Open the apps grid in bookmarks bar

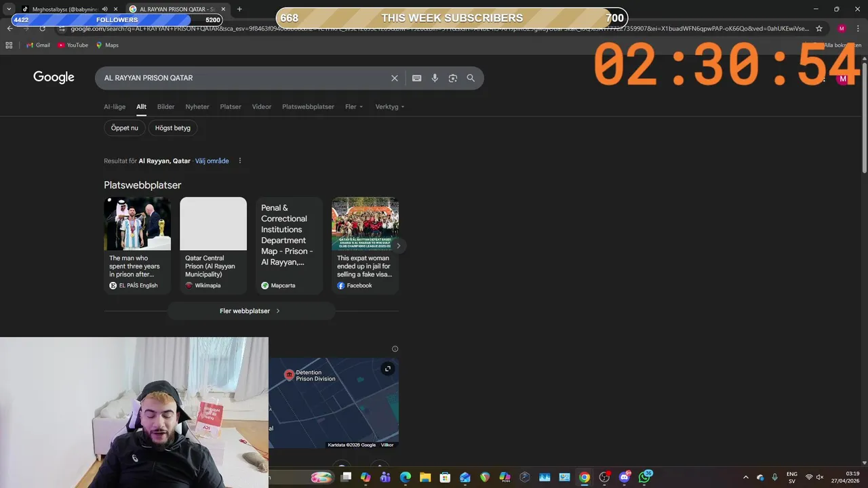click(9, 45)
